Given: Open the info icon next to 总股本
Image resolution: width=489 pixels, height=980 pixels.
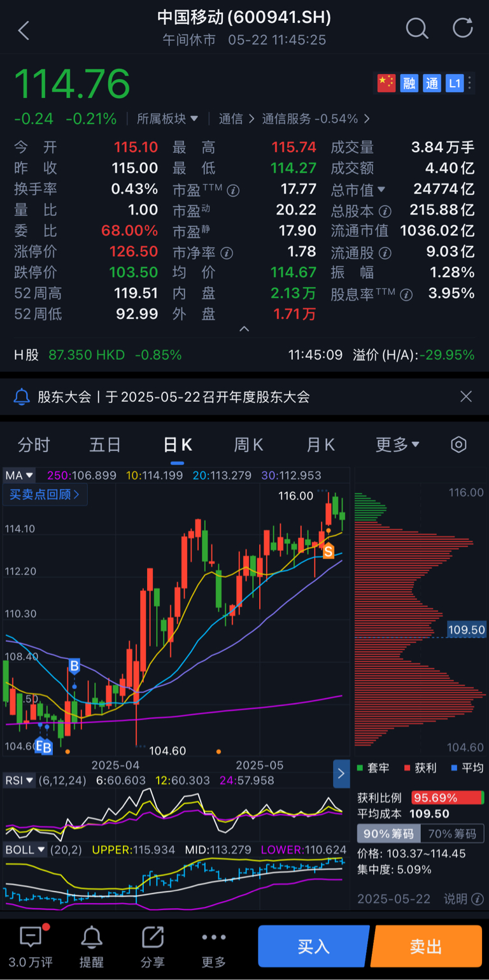Looking at the screenshot, I should pos(384,211).
